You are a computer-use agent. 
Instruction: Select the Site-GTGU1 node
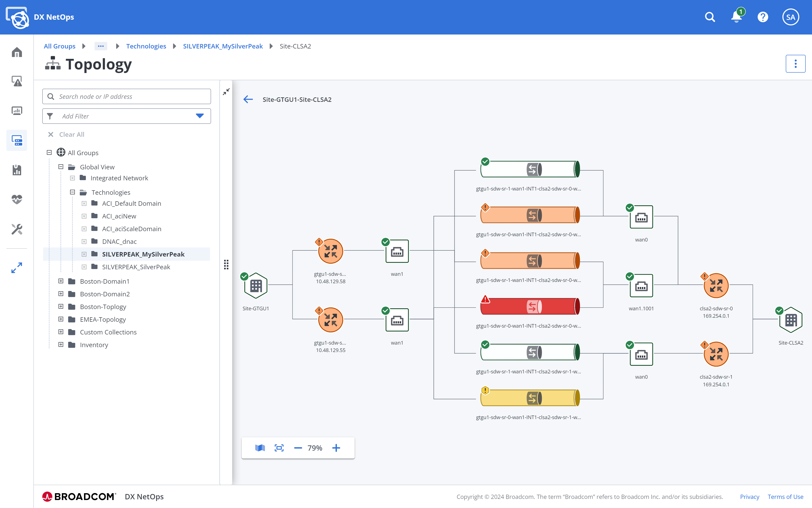256,286
